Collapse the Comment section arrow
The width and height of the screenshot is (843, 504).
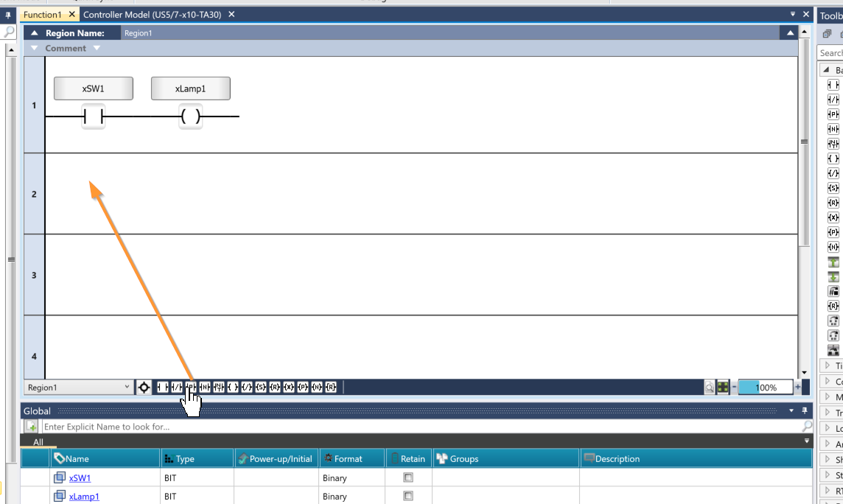[x=34, y=49]
